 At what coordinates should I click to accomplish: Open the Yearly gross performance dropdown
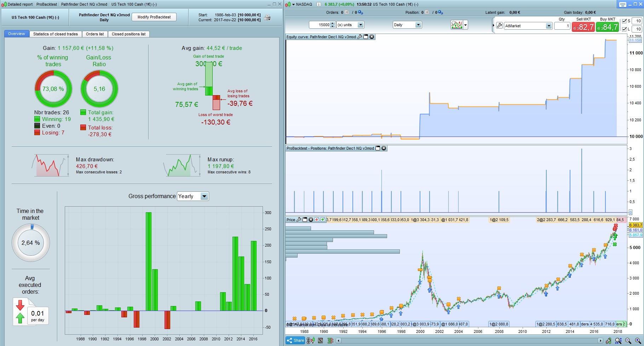click(193, 196)
